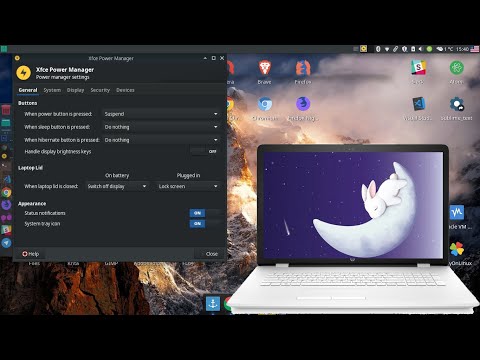The image size is (480, 360).
Task: Open the hibernate button action dropdown
Action: point(161,140)
